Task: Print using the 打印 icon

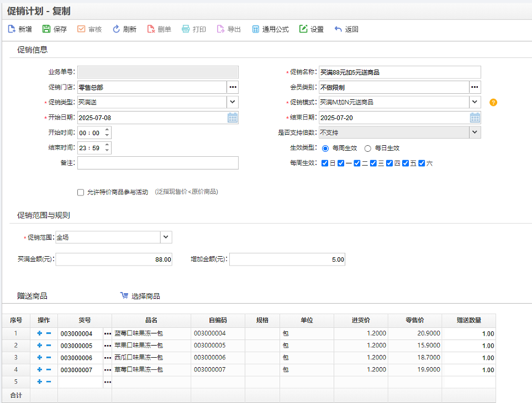Action: 186,29
